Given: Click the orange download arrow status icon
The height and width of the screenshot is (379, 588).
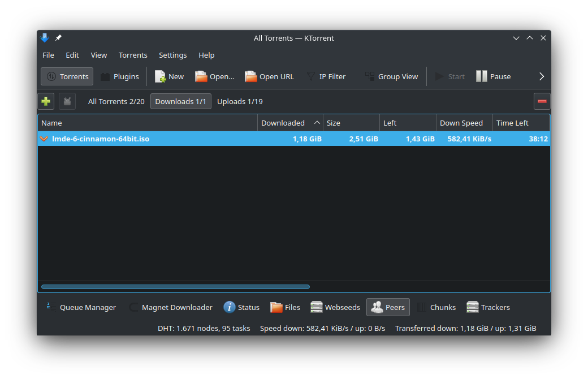Looking at the screenshot, I should [44, 139].
